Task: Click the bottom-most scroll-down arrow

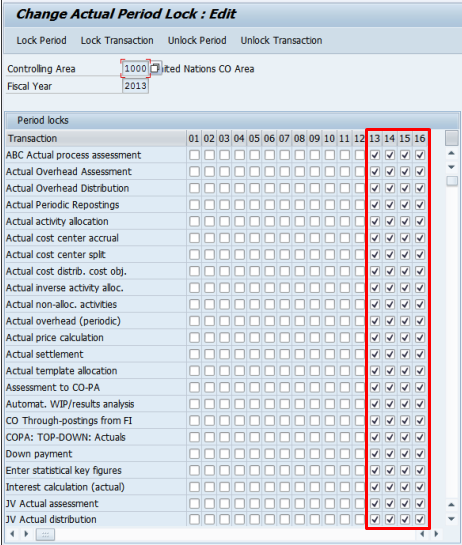Action: pos(452,519)
